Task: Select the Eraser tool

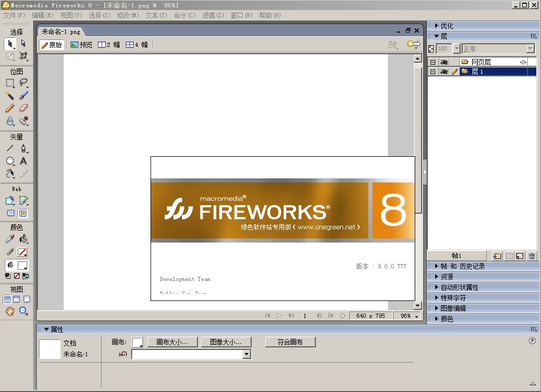Action: (x=24, y=108)
